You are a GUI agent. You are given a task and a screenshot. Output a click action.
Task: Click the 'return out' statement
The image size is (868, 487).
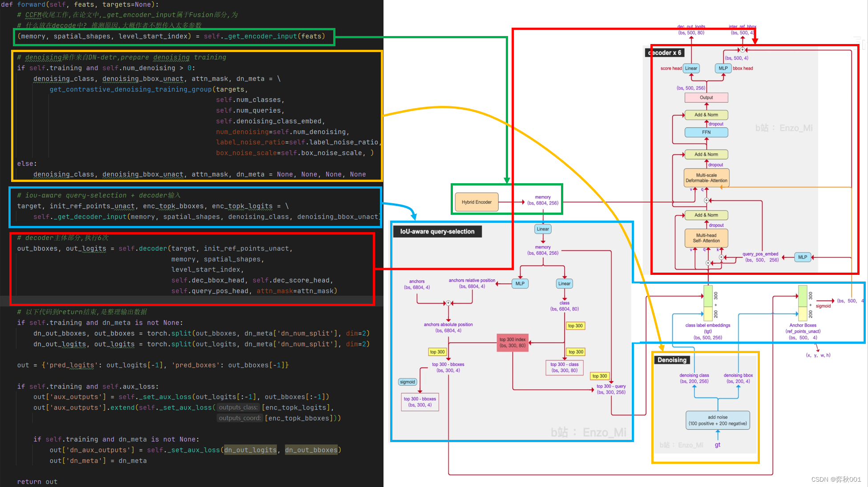point(37,482)
